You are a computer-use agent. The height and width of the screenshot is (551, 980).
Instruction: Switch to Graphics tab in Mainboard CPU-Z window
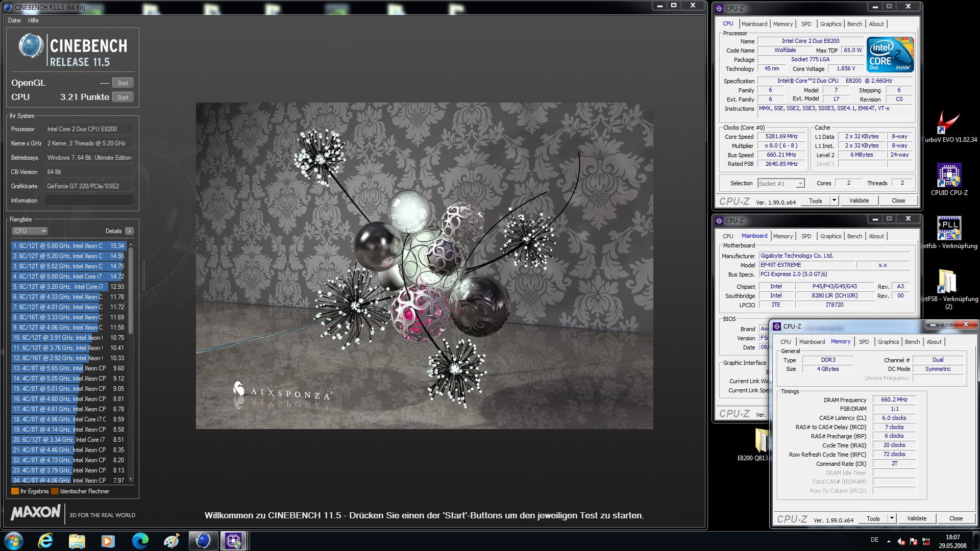[x=831, y=236]
